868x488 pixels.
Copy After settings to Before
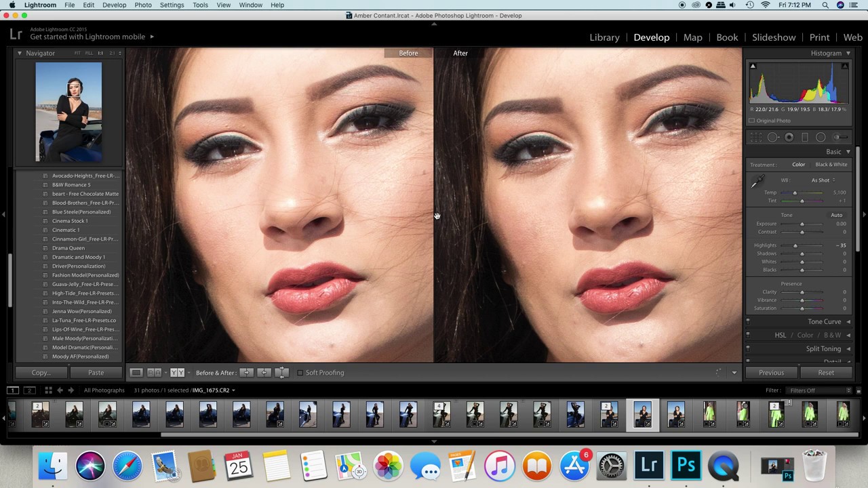(264, 373)
